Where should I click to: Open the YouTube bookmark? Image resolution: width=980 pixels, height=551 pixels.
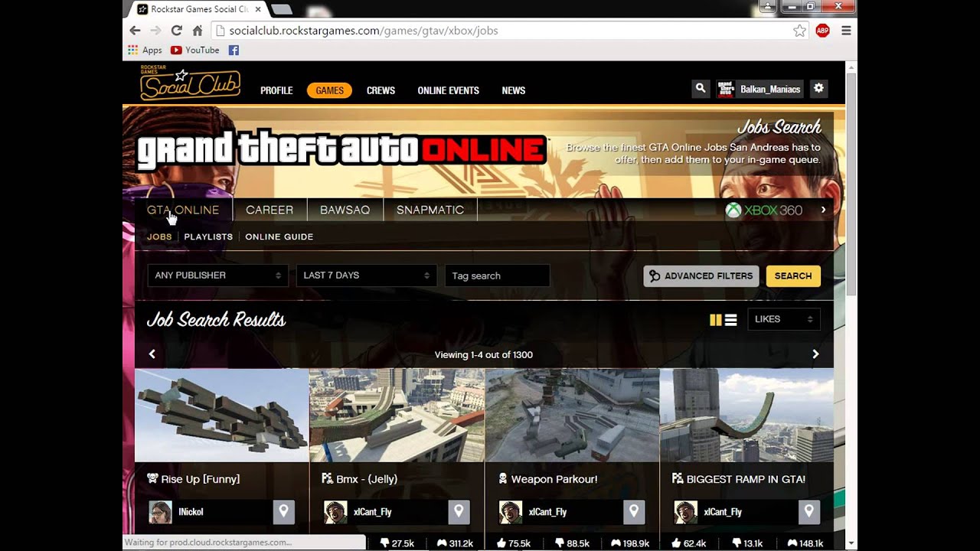[x=195, y=50]
